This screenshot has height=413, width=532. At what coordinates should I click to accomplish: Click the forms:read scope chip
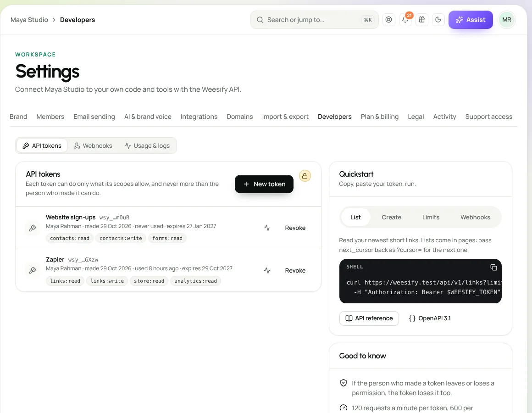point(167,238)
